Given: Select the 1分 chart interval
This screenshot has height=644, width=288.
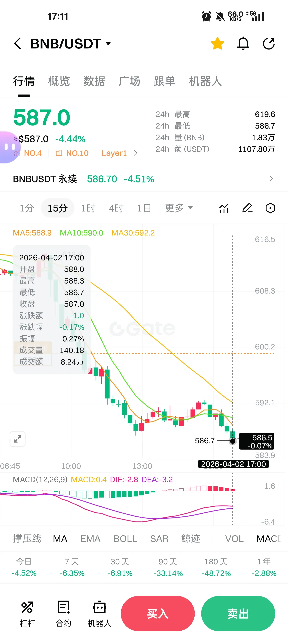Looking at the screenshot, I should click(x=27, y=208).
